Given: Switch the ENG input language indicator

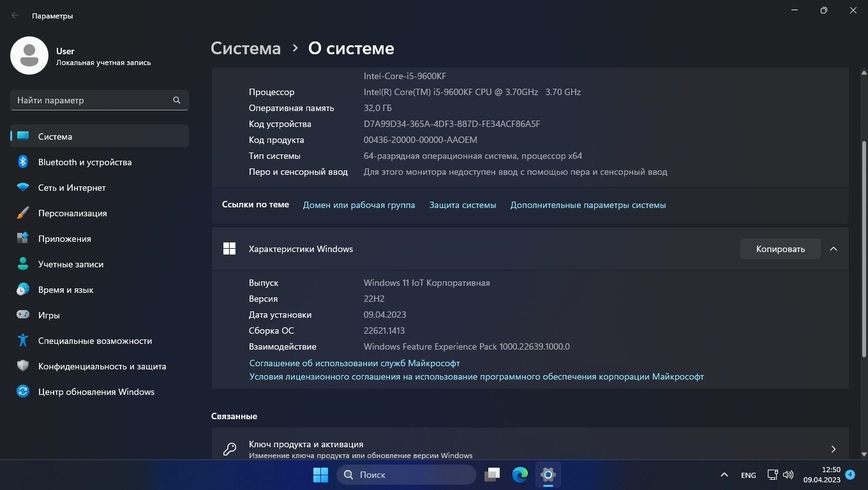Looking at the screenshot, I should pyautogui.click(x=748, y=475).
